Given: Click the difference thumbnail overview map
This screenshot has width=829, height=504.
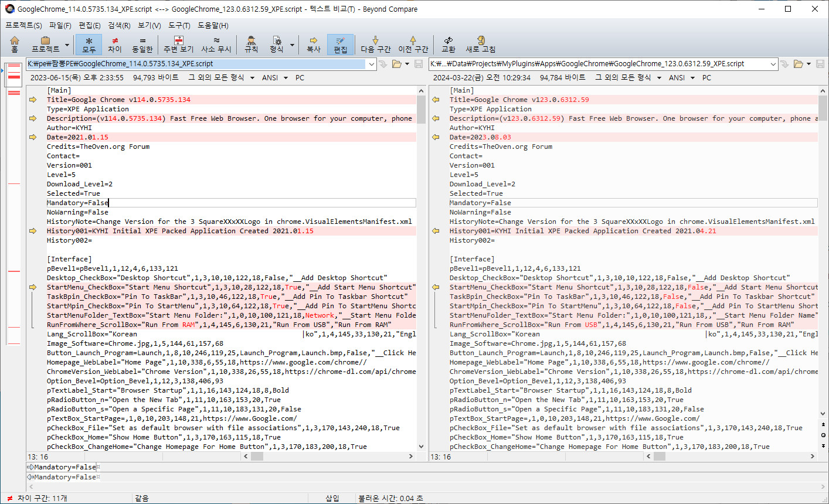Looking at the screenshot, I should [x=13, y=204].
